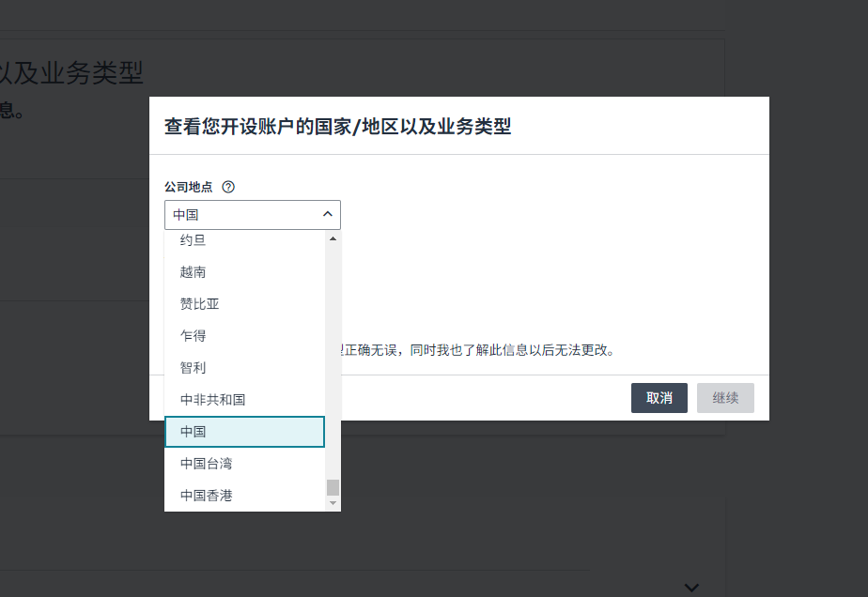Select 中非共和国 from the list

pos(212,400)
